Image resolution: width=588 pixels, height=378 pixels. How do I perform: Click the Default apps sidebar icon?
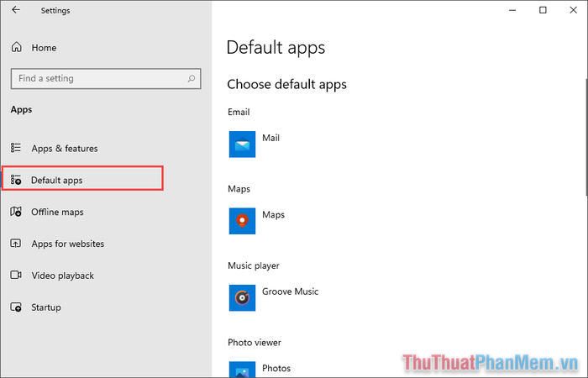point(16,180)
